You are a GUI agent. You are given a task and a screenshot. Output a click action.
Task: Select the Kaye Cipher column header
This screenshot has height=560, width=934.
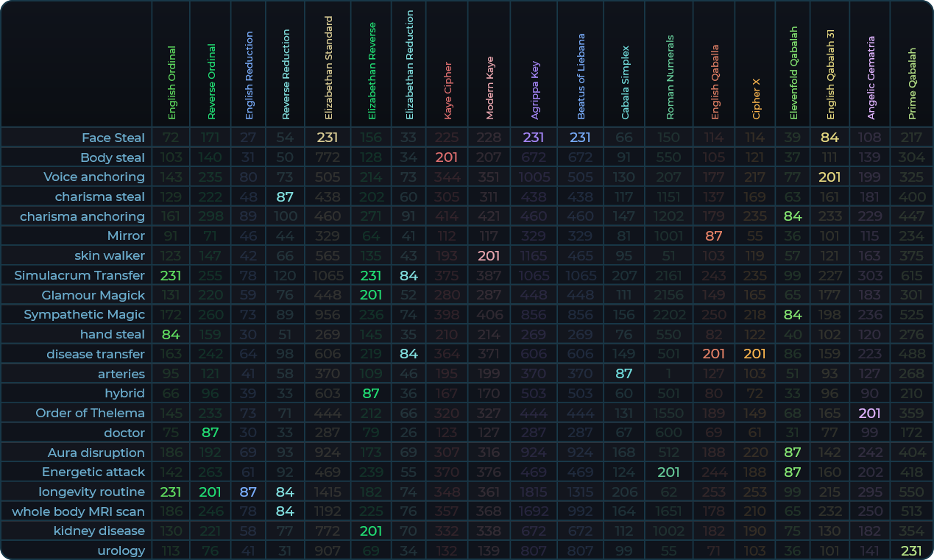tap(447, 90)
